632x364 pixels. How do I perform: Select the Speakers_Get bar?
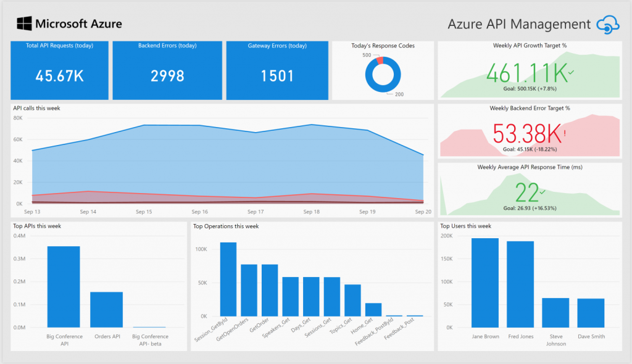291,297
